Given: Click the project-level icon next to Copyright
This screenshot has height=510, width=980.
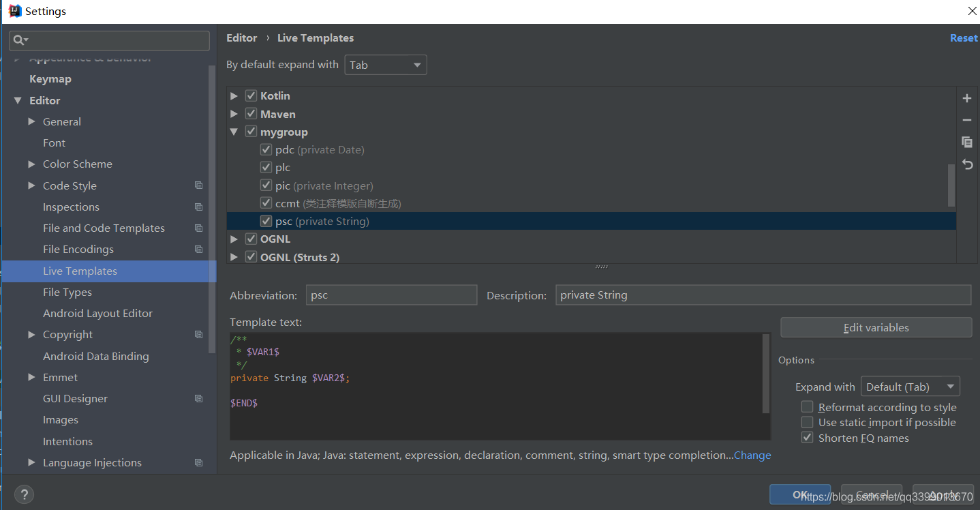Looking at the screenshot, I should [198, 334].
